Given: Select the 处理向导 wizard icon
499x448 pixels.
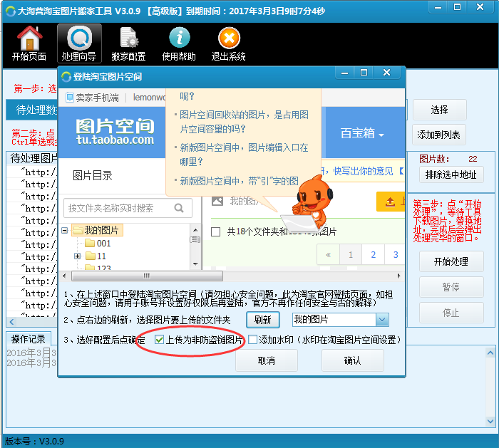Looking at the screenshot, I should click(79, 43).
